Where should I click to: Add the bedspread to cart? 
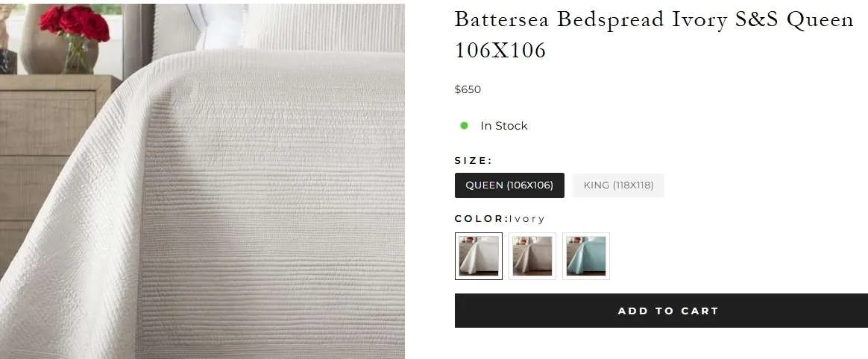pyautogui.click(x=661, y=311)
